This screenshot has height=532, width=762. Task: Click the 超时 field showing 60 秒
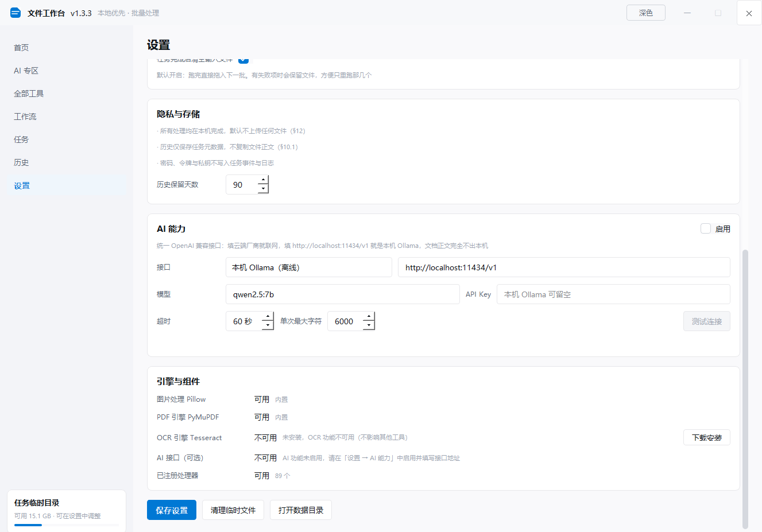(250, 321)
